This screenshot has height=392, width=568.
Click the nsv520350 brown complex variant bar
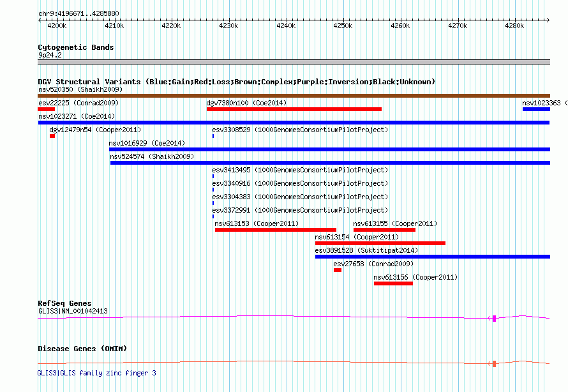click(294, 96)
